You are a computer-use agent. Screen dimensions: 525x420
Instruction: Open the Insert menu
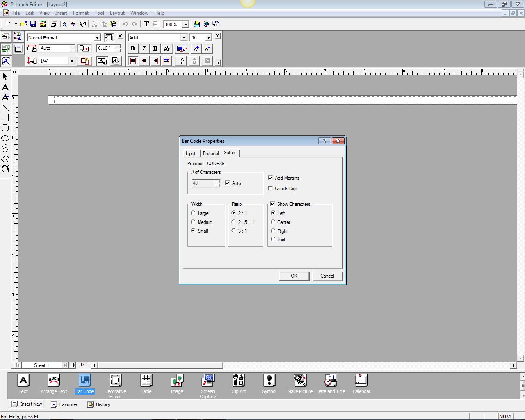[x=61, y=13]
